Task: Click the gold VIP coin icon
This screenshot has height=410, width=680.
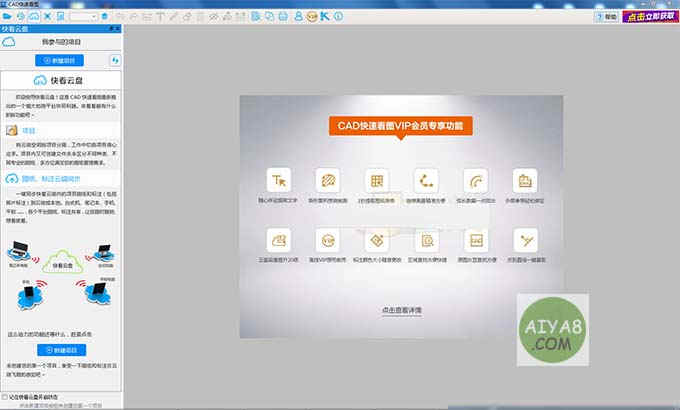Action: click(312, 16)
